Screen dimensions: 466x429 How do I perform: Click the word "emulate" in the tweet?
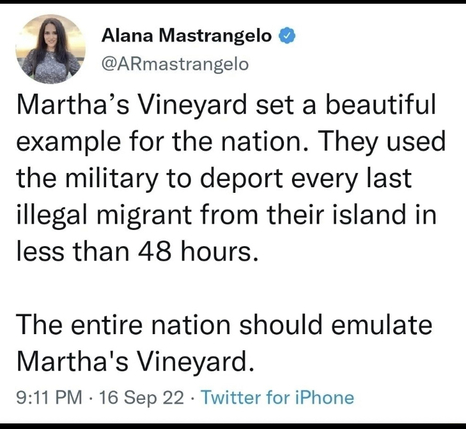click(382, 325)
